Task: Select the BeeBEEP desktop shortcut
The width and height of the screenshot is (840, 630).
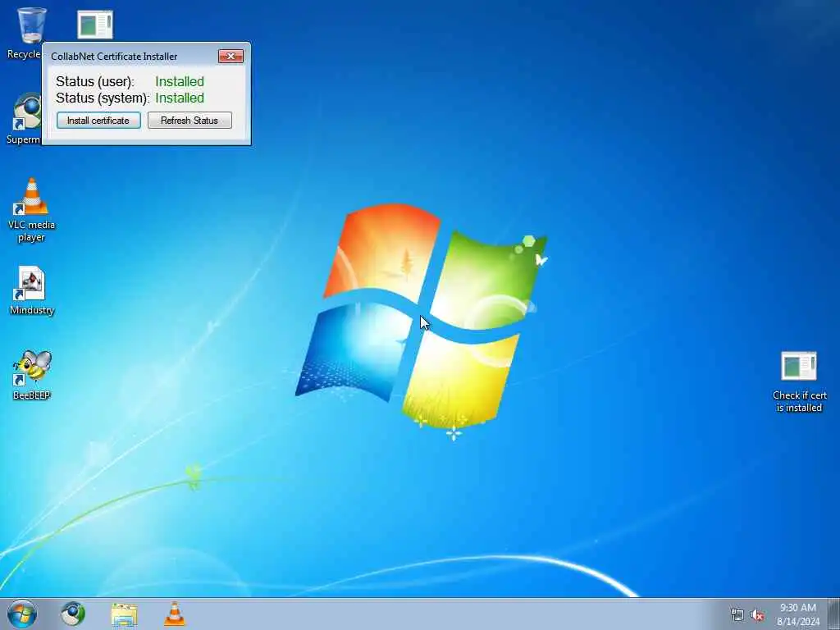Action: point(32,375)
